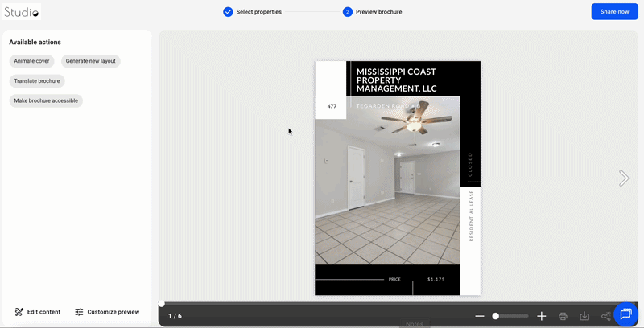Viewport: 644px width, 328px height.
Task: Click Make brochure accessible action
Action: coord(46,100)
